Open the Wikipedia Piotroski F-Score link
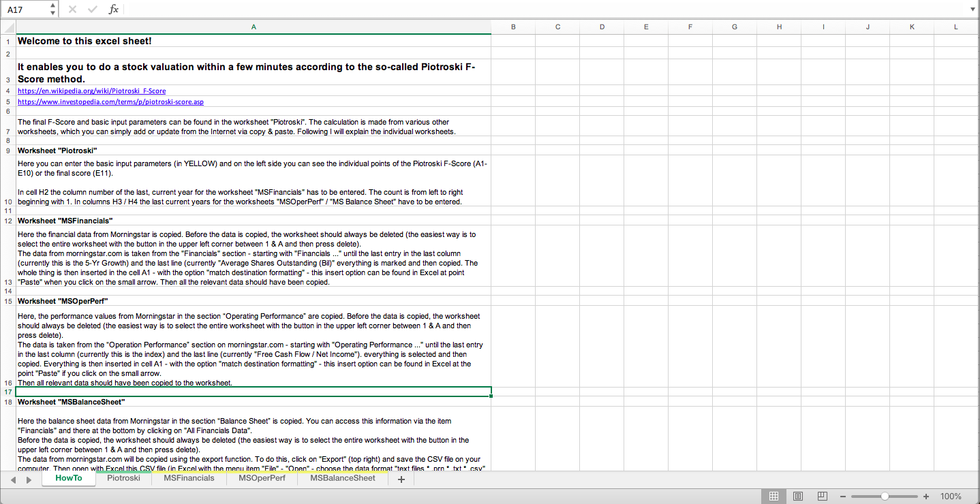The height and width of the screenshot is (504, 980). 91,91
